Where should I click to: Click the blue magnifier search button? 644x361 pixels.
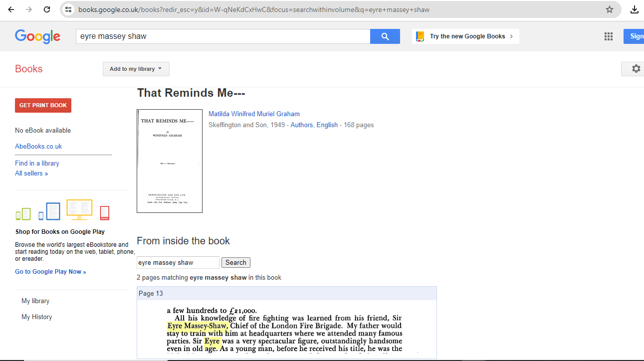point(385,36)
